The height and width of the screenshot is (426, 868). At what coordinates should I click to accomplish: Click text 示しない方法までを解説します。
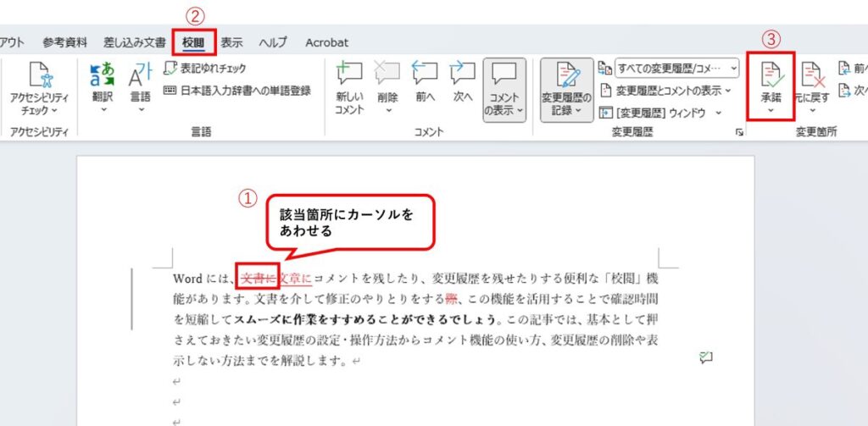click(x=260, y=361)
